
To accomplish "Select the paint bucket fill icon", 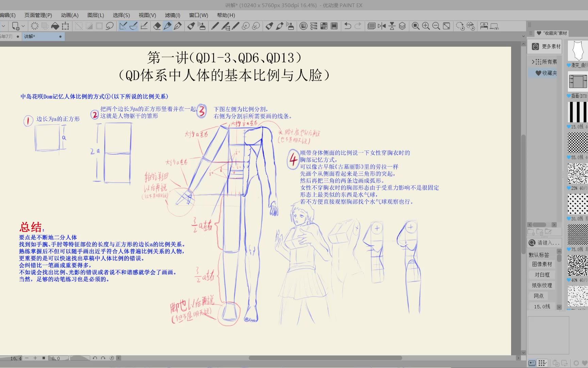I will pyautogui.click(x=55, y=26).
